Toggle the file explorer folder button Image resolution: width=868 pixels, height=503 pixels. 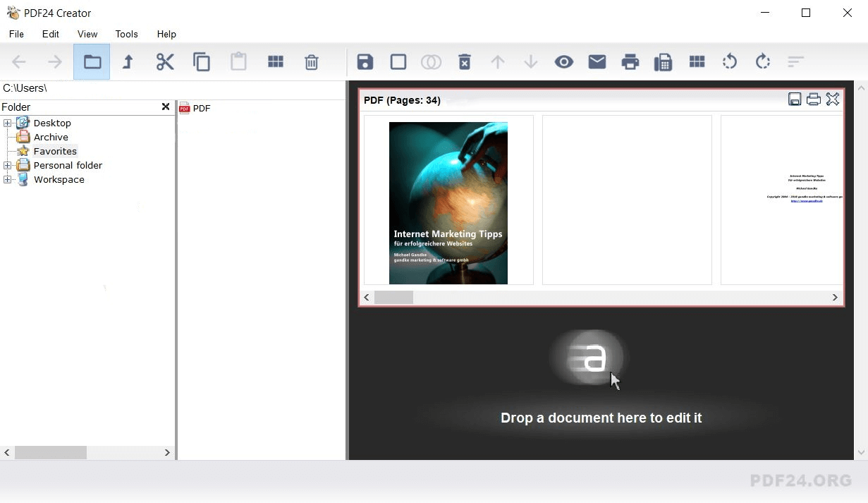[x=92, y=62]
